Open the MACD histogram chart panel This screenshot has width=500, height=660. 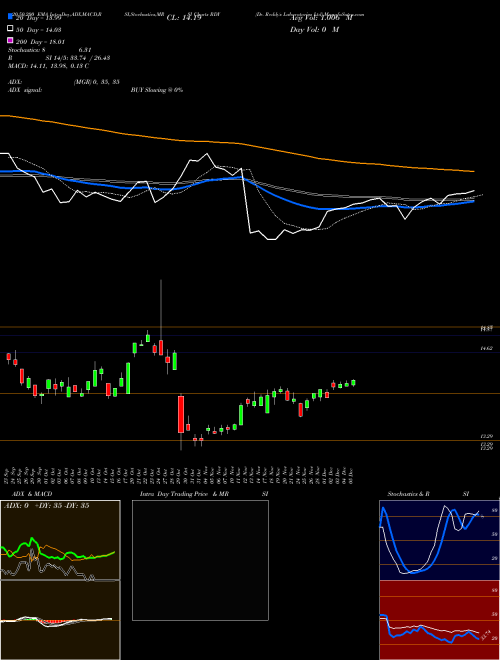tap(60, 620)
